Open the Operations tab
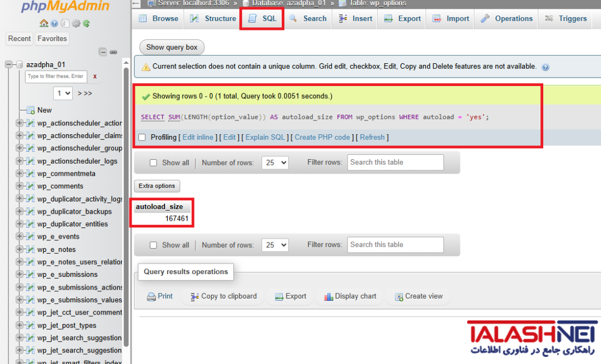 tap(507, 18)
